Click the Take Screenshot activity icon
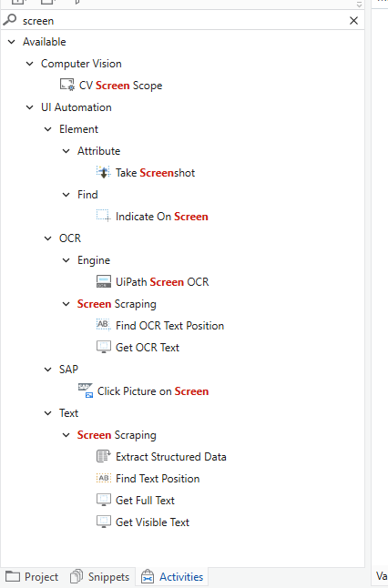The width and height of the screenshot is (388, 588). tap(104, 173)
